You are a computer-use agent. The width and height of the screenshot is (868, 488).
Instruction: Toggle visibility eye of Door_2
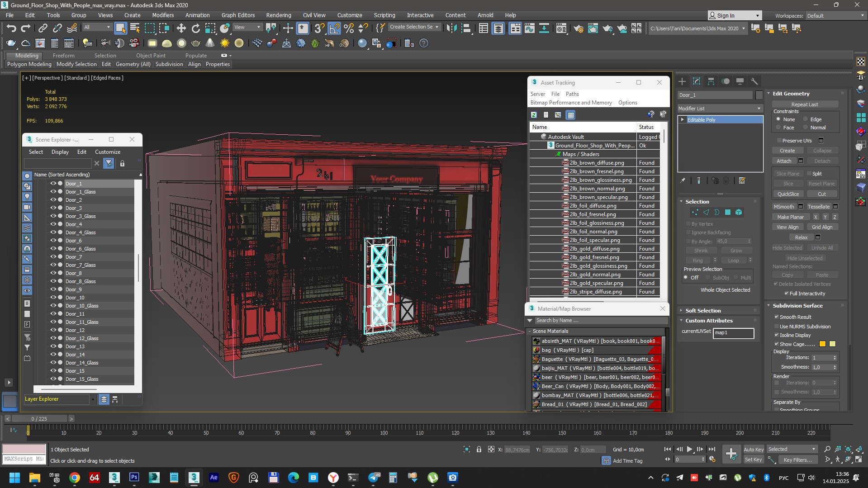53,199
